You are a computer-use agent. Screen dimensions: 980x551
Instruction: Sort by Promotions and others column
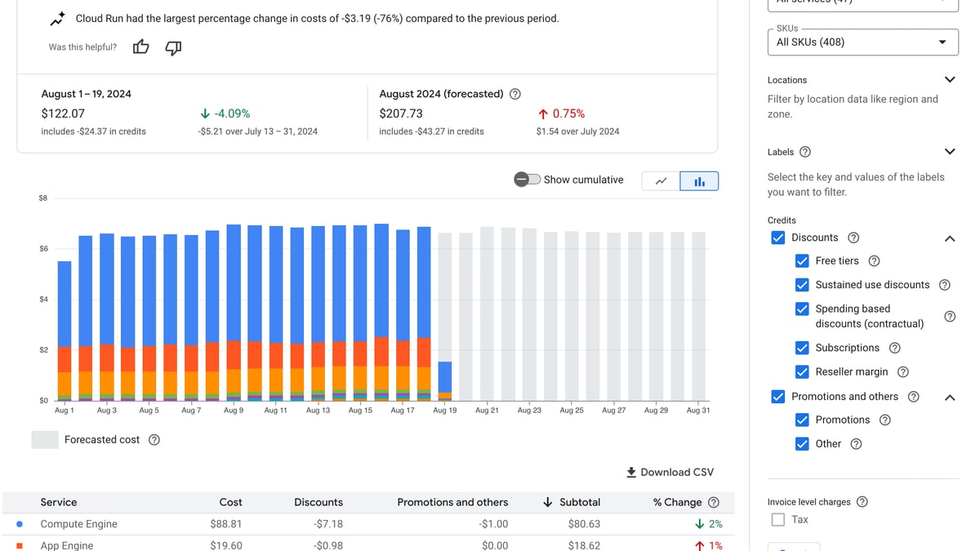[452, 503]
